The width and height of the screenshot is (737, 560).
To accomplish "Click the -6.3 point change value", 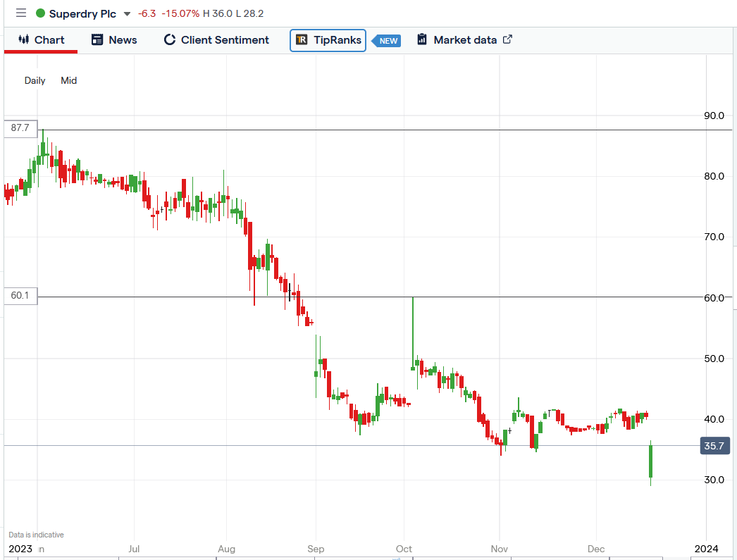I will tap(147, 13).
